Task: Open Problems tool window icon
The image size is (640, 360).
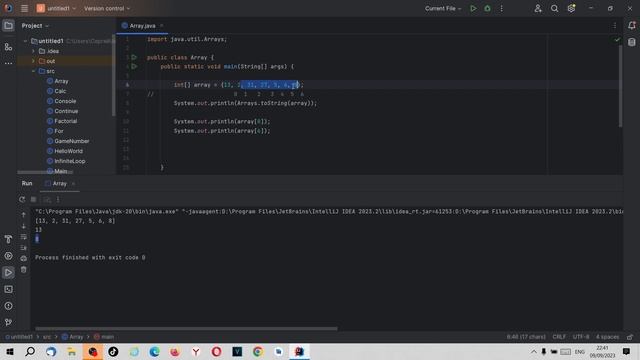Action: 8,306
